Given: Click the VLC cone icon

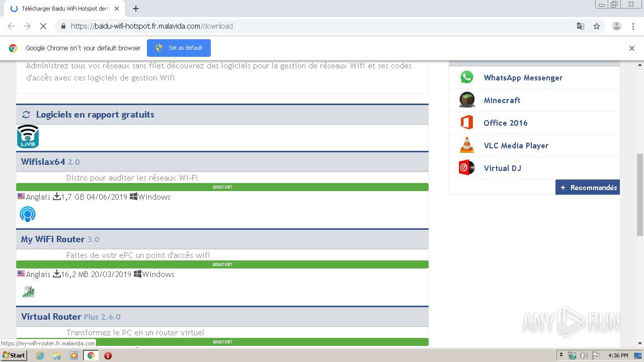Looking at the screenshot, I should [x=467, y=145].
